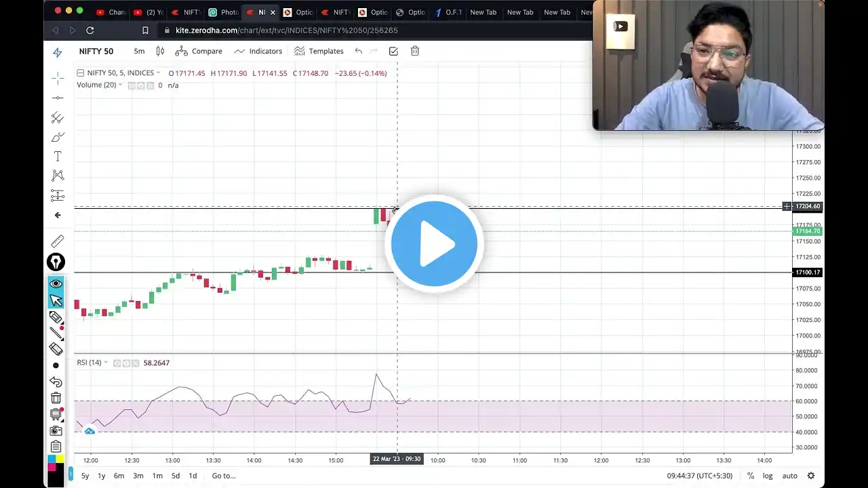Toggle the auto scale option
Viewport: 868px width, 488px height.
tap(790, 476)
